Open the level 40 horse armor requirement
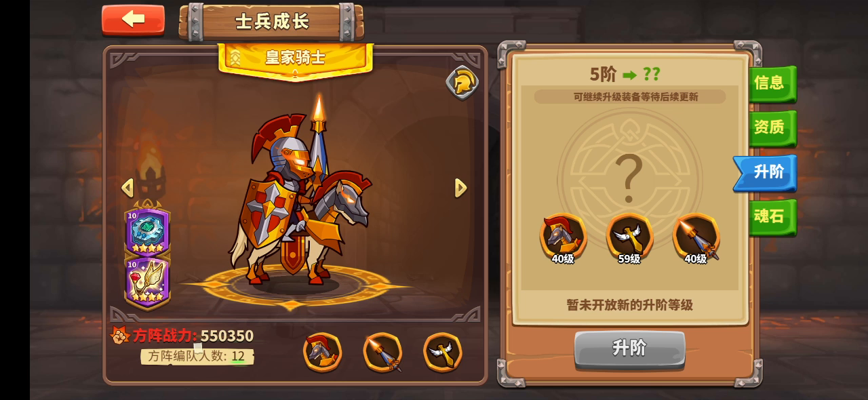Screen dimensions: 868x400 coord(563,239)
